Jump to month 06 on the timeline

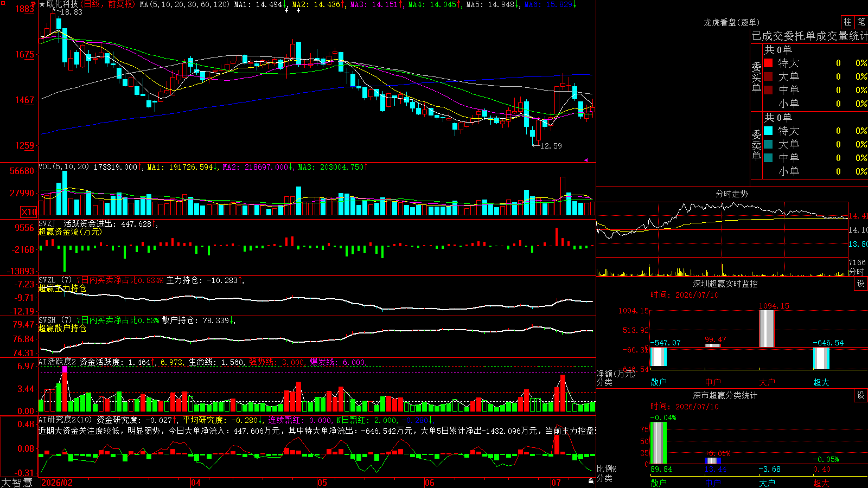point(430,483)
